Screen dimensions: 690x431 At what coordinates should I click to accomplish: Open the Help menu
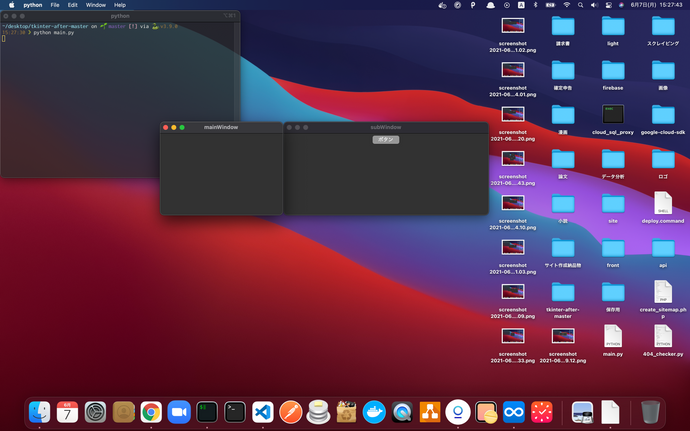pyautogui.click(x=120, y=5)
